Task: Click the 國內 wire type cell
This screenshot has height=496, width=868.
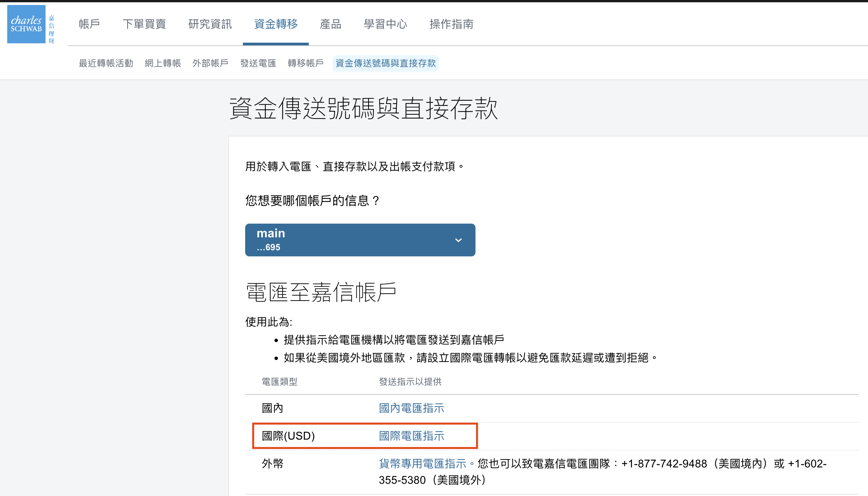Action: (x=273, y=408)
